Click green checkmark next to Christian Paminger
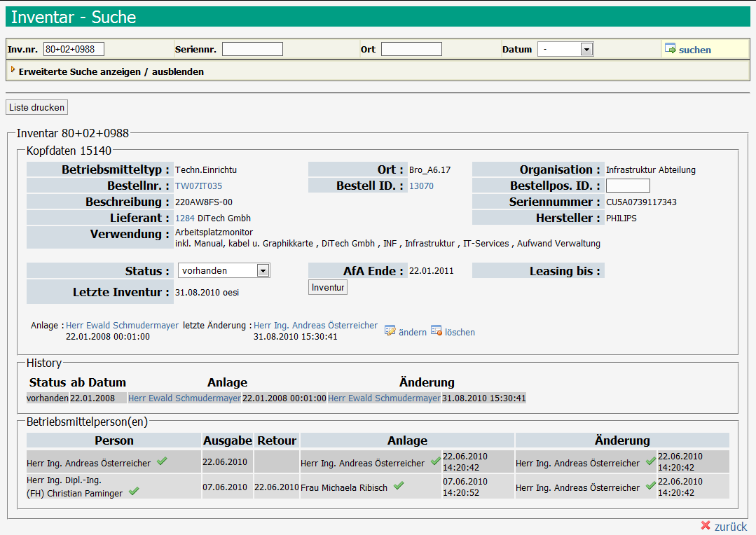 134,492
